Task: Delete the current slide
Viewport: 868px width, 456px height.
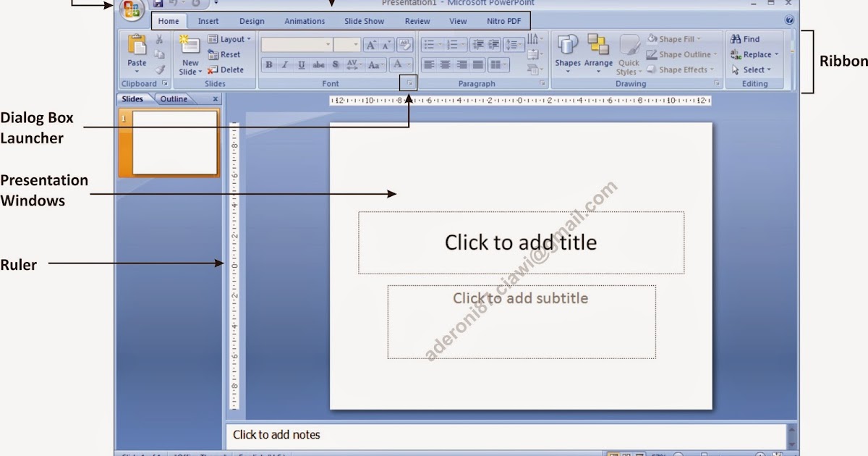Action: pyautogui.click(x=226, y=70)
